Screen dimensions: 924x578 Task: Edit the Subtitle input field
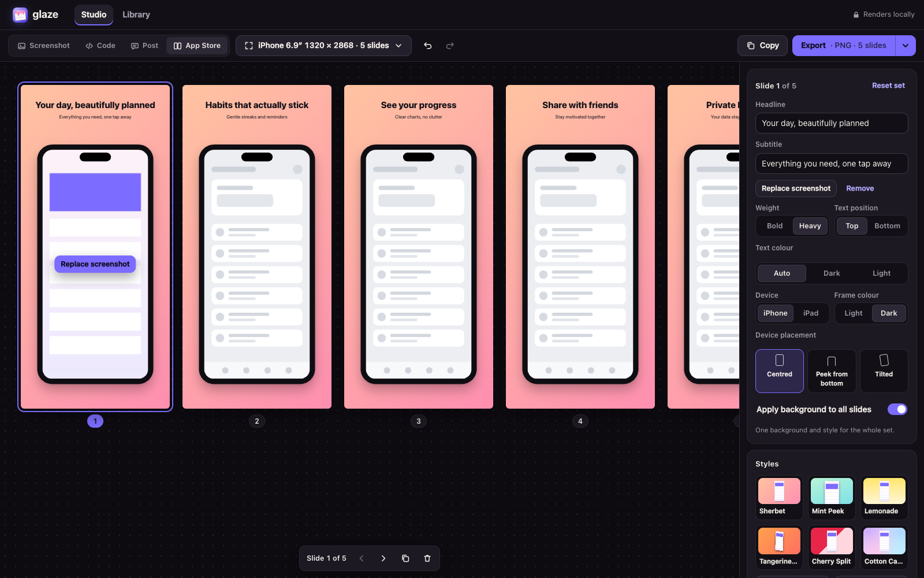(832, 164)
